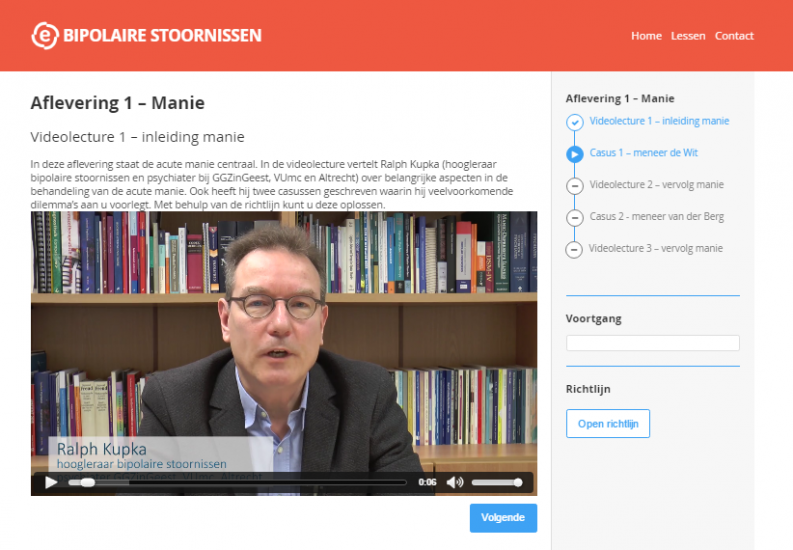Open the Home menu item
Viewport: 793px width, 550px height.
646,36
